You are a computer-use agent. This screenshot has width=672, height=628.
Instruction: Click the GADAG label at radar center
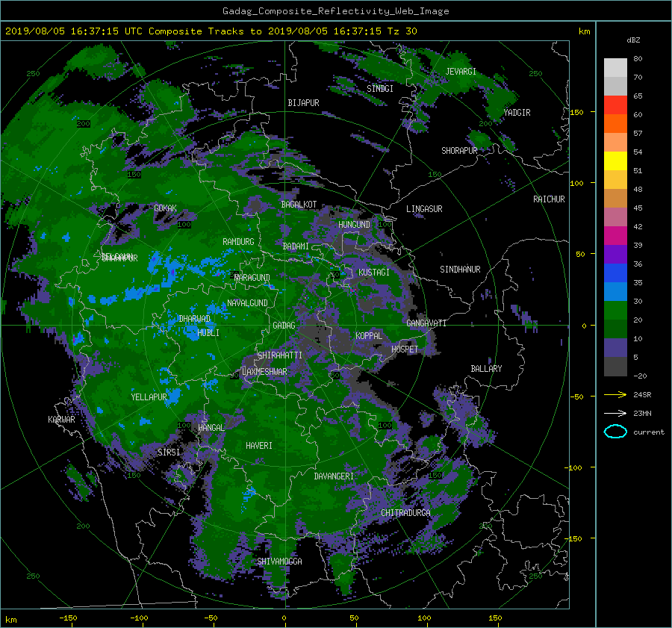tap(284, 326)
